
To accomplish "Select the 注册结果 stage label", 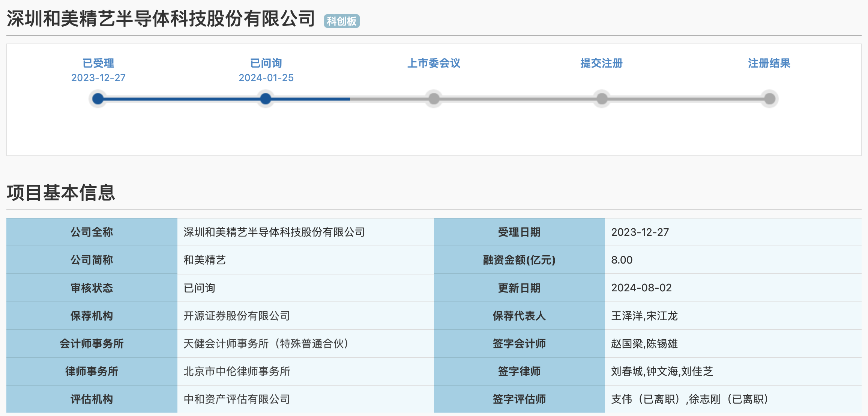I will click(x=769, y=63).
